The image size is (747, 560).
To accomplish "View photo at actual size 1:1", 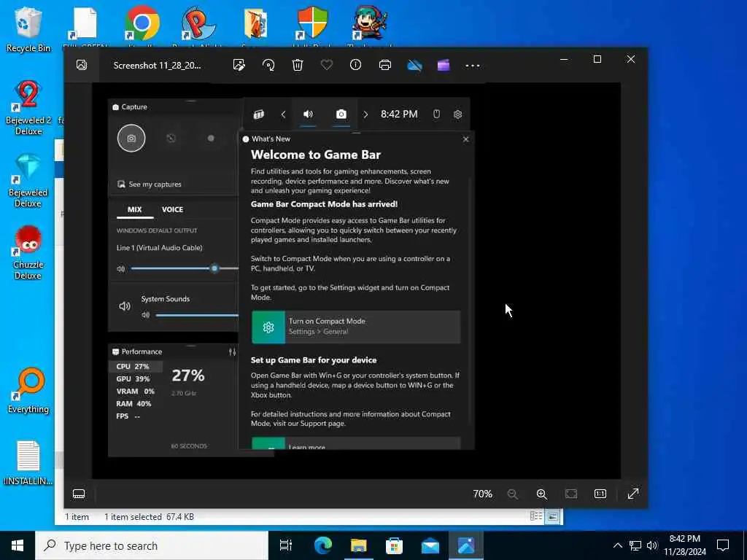I will (x=600, y=494).
